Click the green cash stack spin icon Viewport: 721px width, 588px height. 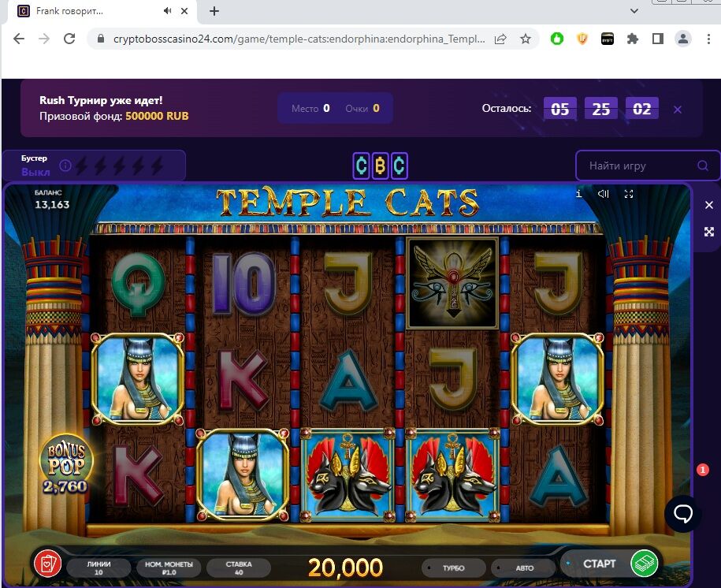click(x=645, y=563)
